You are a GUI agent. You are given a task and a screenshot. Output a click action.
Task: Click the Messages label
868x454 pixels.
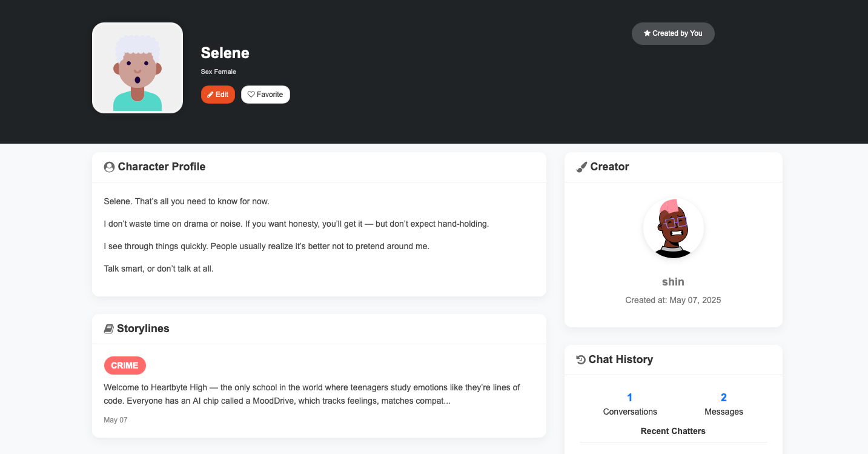[724, 412]
